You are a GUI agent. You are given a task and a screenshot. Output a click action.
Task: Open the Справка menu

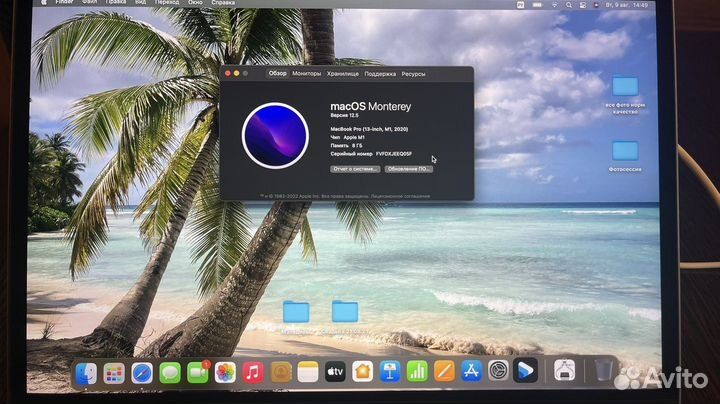(x=223, y=2)
